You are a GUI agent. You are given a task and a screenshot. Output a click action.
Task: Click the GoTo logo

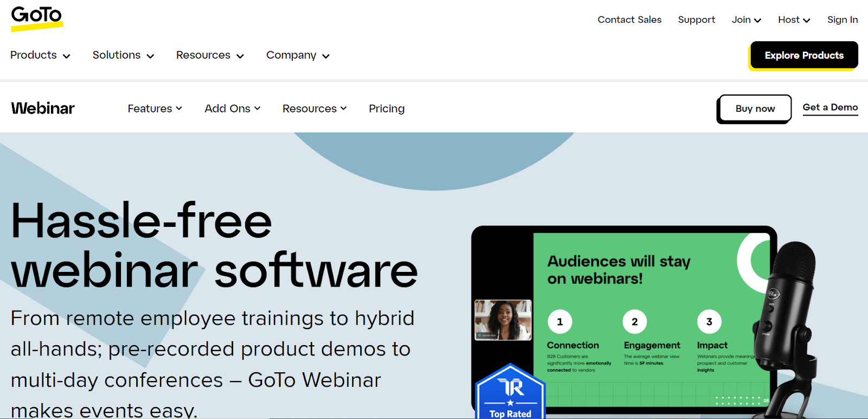pos(37,18)
